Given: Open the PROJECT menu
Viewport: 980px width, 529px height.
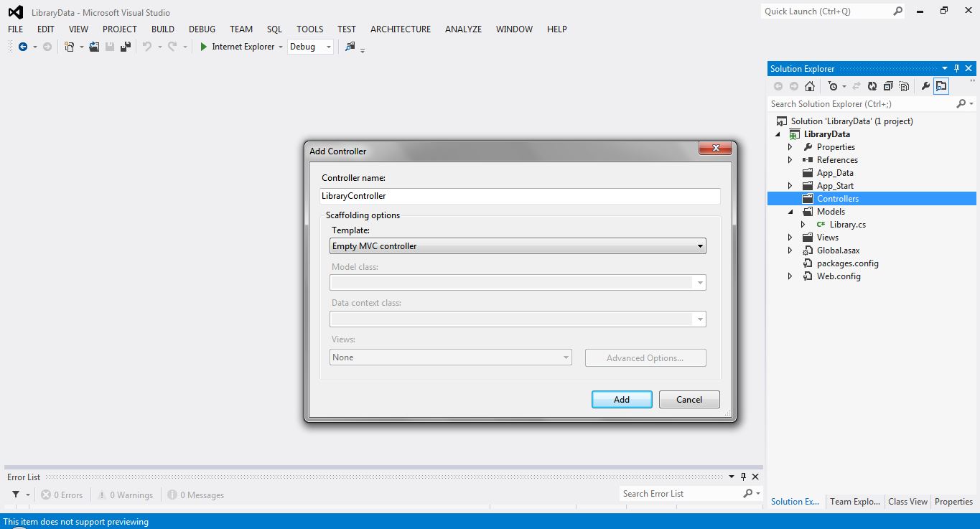Looking at the screenshot, I should tap(120, 29).
